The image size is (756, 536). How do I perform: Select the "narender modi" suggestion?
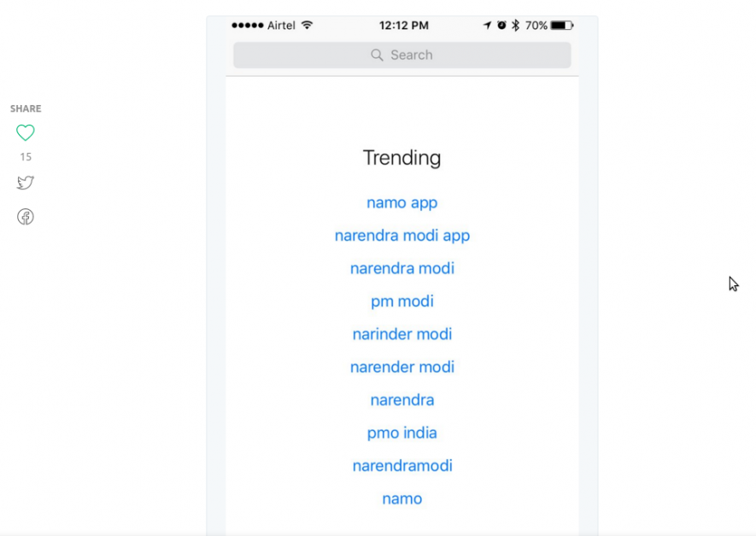(401, 367)
